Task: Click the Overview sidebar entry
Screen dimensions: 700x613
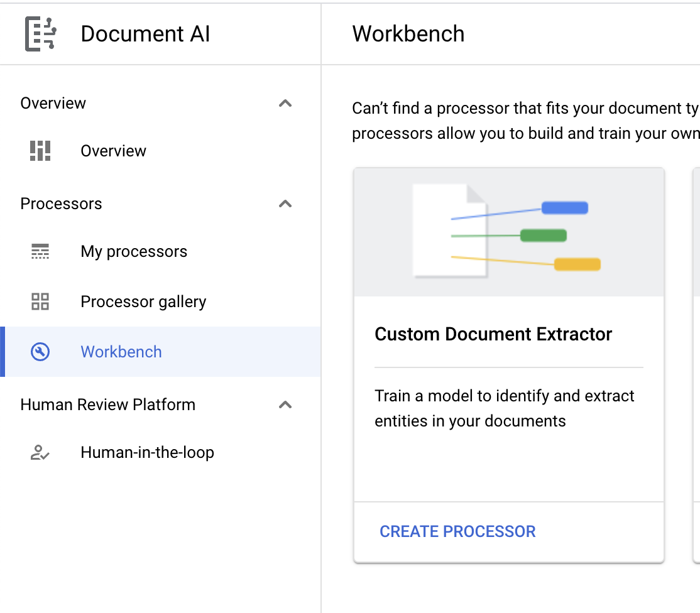Action: (113, 151)
